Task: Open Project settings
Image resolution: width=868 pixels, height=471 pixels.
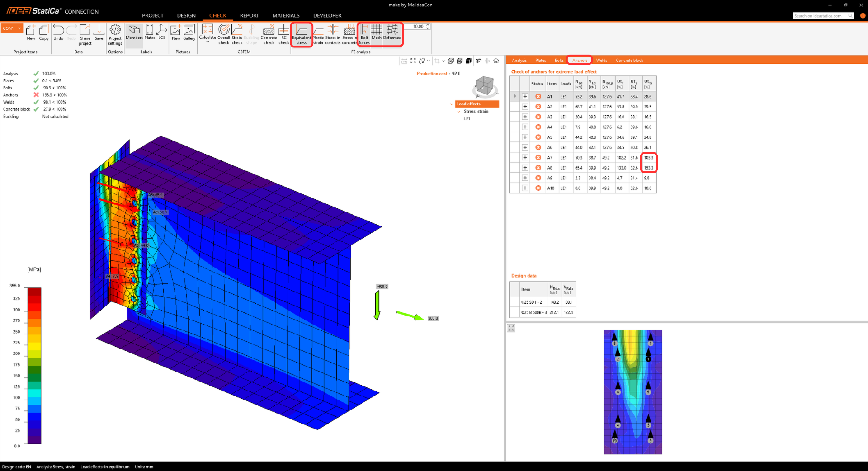Action: (x=115, y=35)
